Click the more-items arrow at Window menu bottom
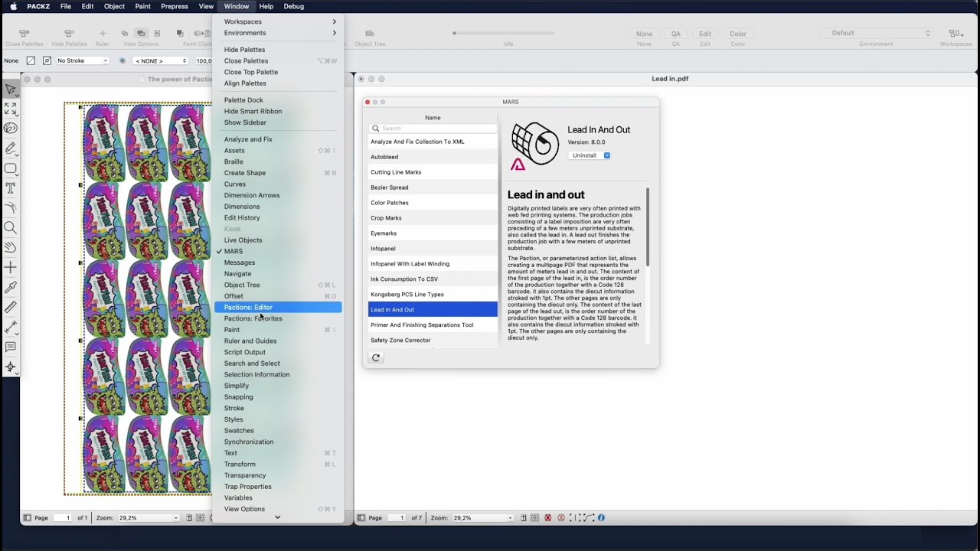The width and height of the screenshot is (980, 551). [278, 517]
